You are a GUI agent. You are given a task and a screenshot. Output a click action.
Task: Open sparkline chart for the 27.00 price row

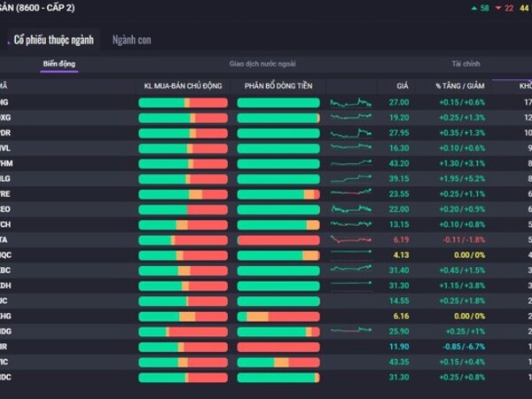(x=351, y=103)
